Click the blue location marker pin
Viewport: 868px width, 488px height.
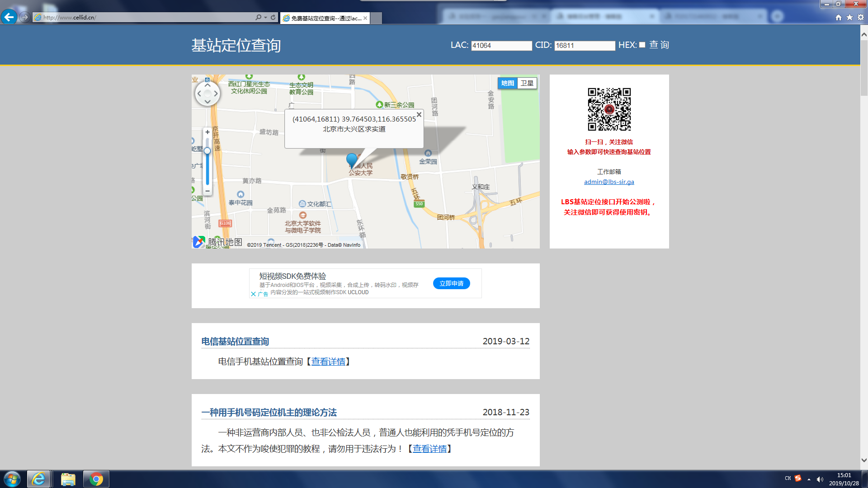pos(351,160)
